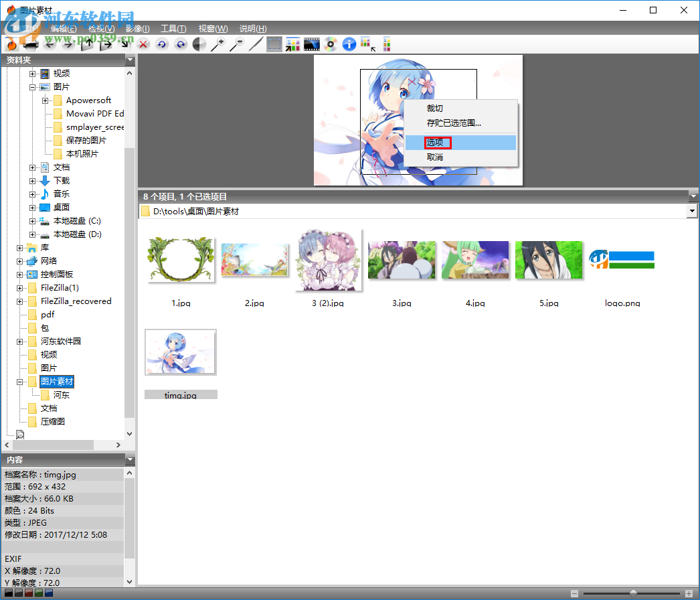Click the printer icon in toolbar
Screen dimensions: 700x600
click(x=31, y=45)
